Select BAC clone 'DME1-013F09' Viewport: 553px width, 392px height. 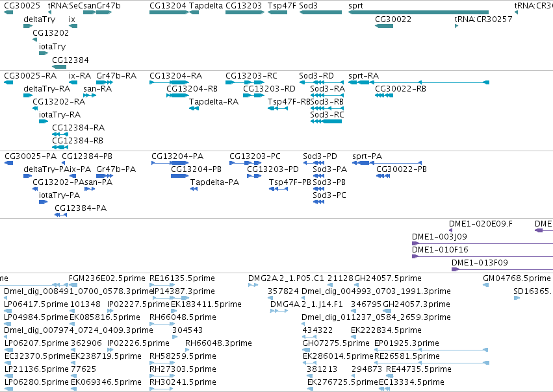point(480,263)
